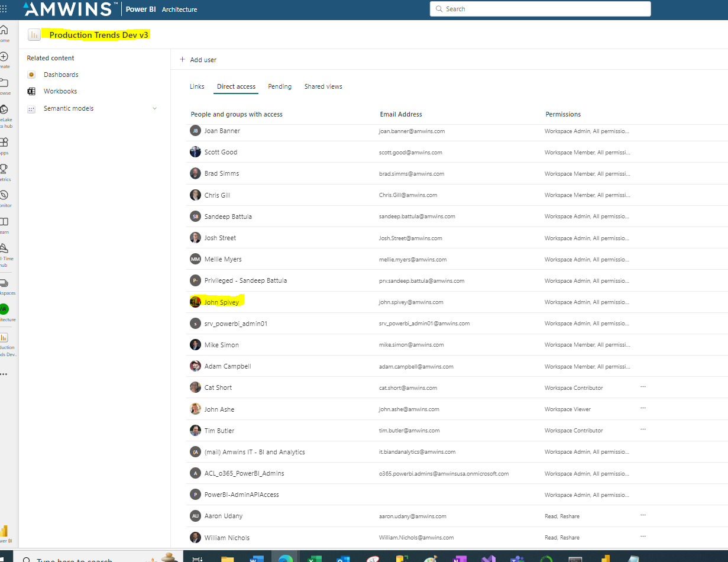728x562 pixels.
Task: Go to Home in the left nav
Action: point(4,33)
